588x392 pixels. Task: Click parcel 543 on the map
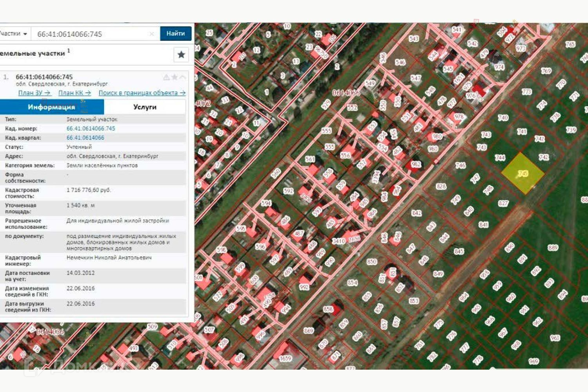[x=414, y=38]
